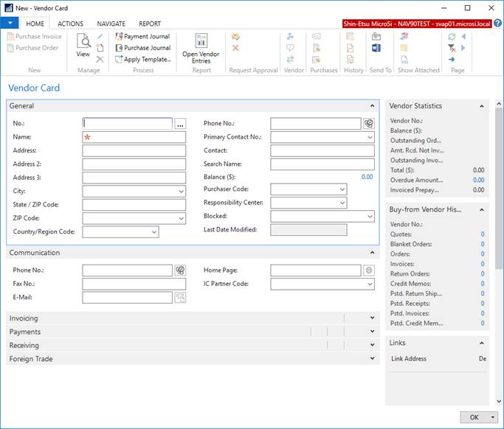Click the globe icon next to Home Page
The image size is (504, 429).
[369, 271]
